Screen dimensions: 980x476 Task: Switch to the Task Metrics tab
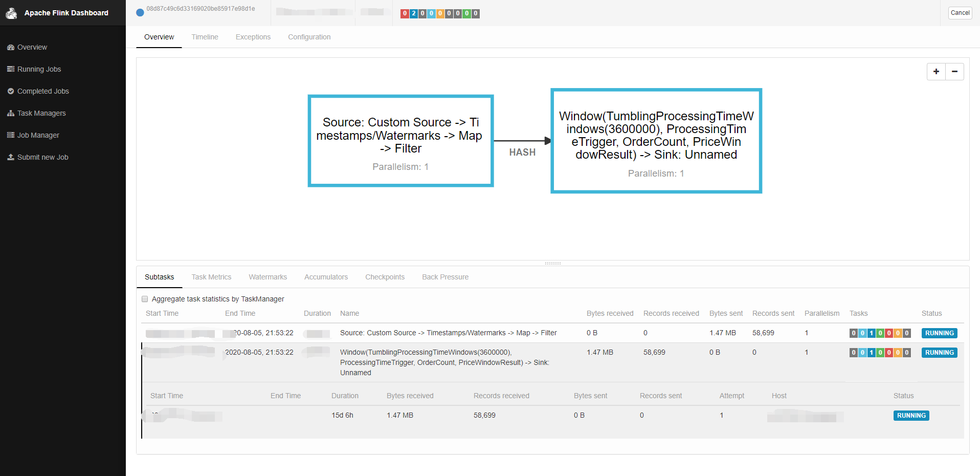click(x=211, y=277)
